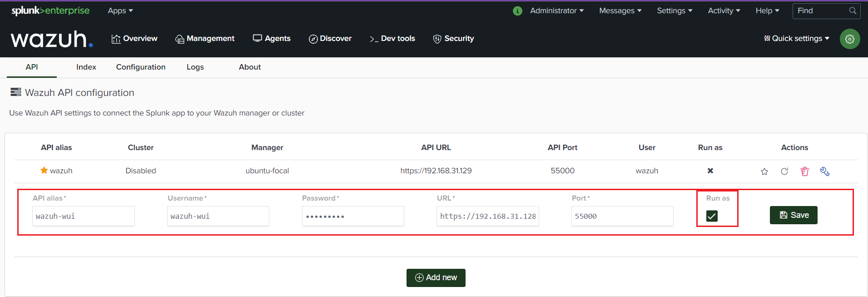Click the Port input field

(622, 216)
